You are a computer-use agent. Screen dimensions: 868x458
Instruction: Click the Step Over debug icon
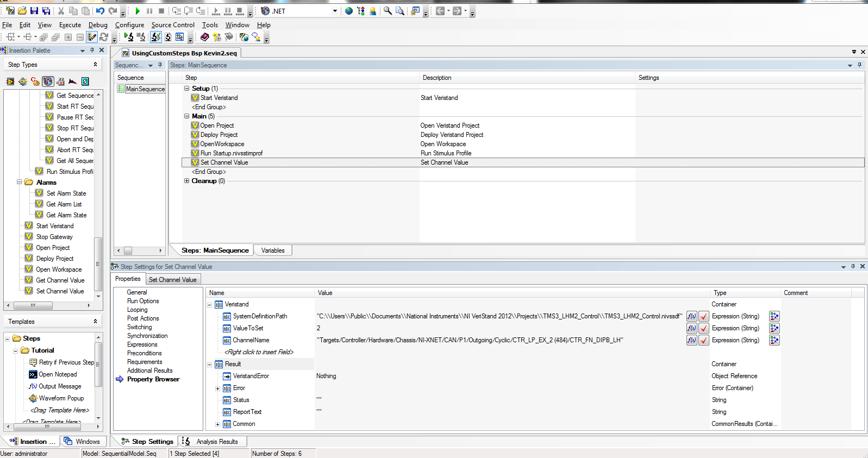click(x=189, y=11)
